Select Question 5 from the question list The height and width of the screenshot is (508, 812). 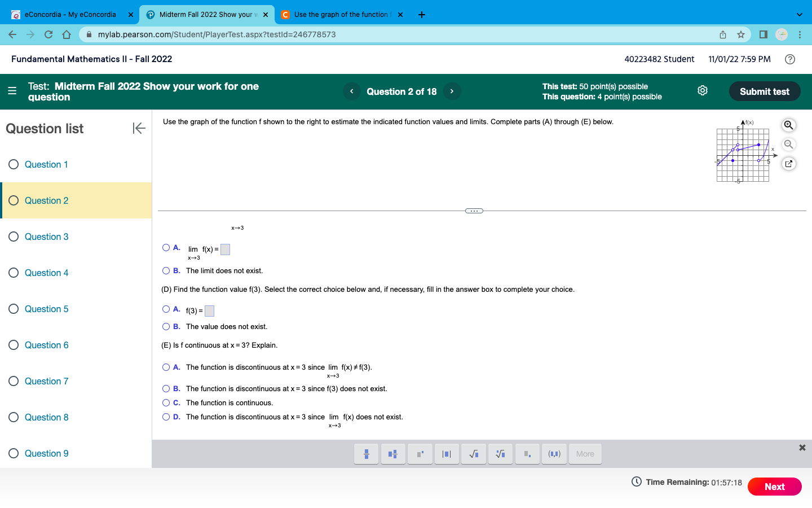pos(46,309)
